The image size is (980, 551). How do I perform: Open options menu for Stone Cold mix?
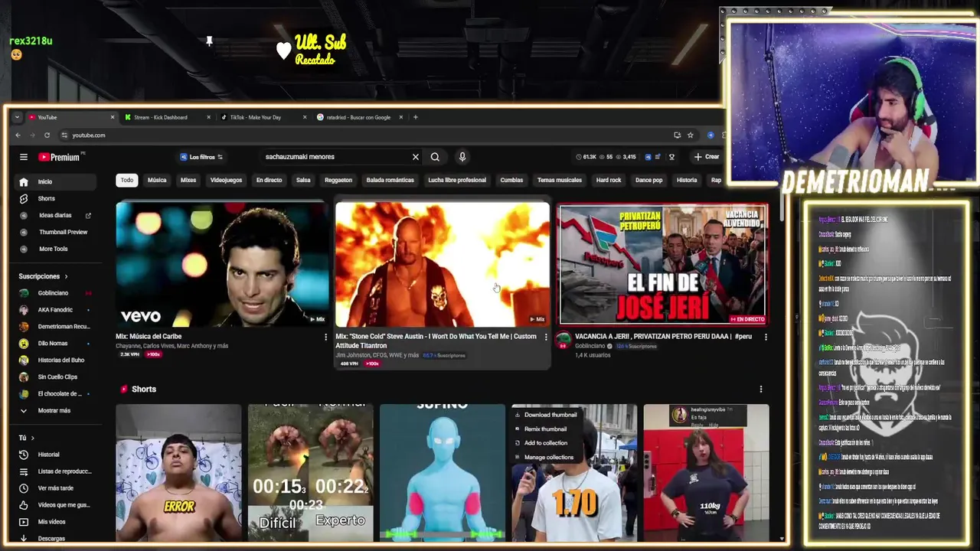click(546, 337)
